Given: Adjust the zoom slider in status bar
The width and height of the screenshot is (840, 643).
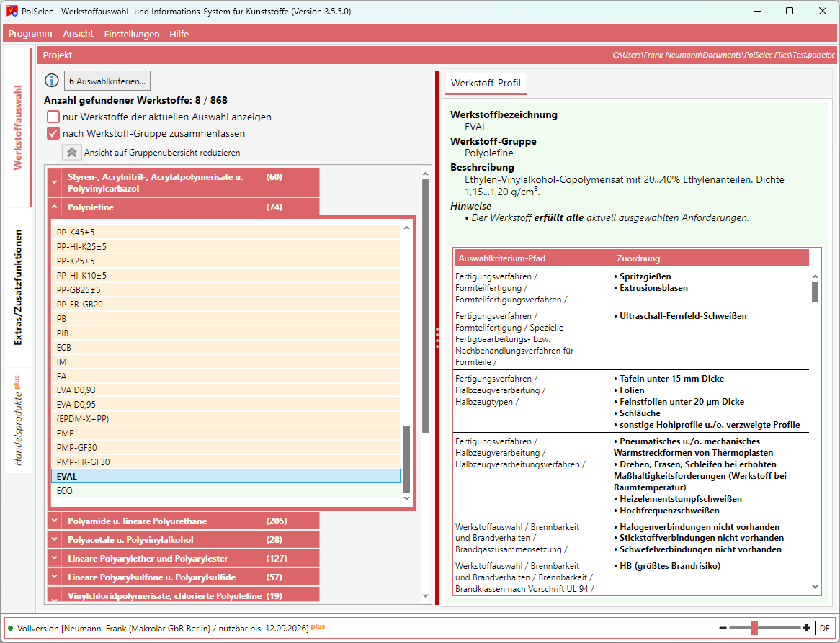Looking at the screenshot, I should point(754,628).
